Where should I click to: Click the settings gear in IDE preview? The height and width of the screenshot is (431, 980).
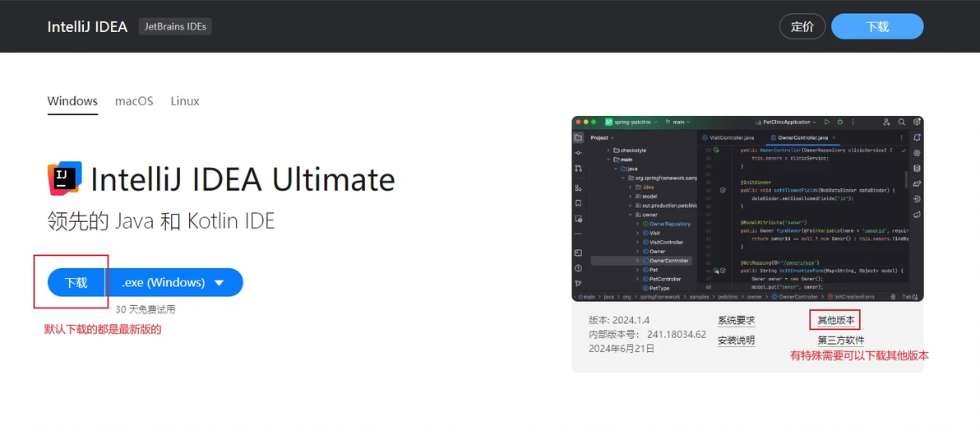point(917,122)
